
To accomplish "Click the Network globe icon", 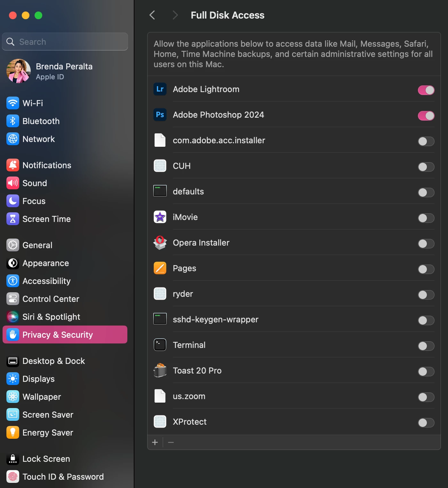I will pyautogui.click(x=13, y=139).
